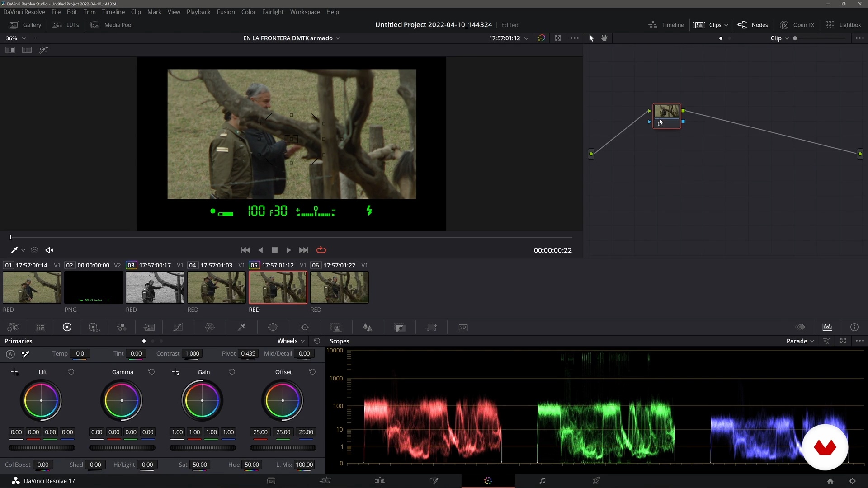Viewport: 868px width, 488px height.
Task: Show the Lightbox view
Action: click(843, 25)
